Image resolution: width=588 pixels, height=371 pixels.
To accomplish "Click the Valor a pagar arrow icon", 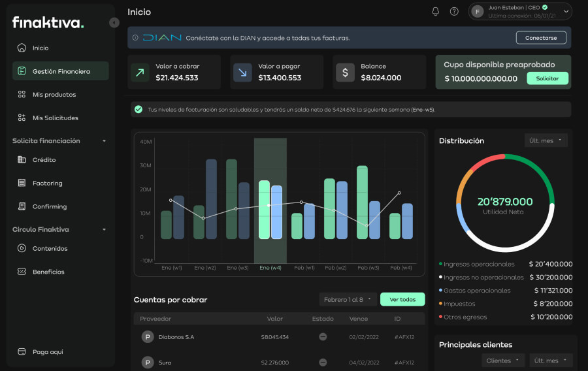I will click(x=242, y=73).
